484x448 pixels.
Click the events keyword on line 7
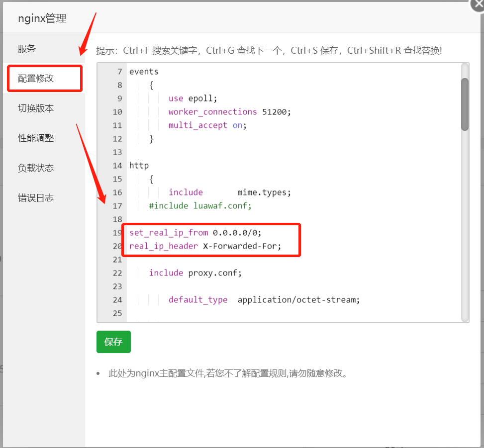pos(144,72)
